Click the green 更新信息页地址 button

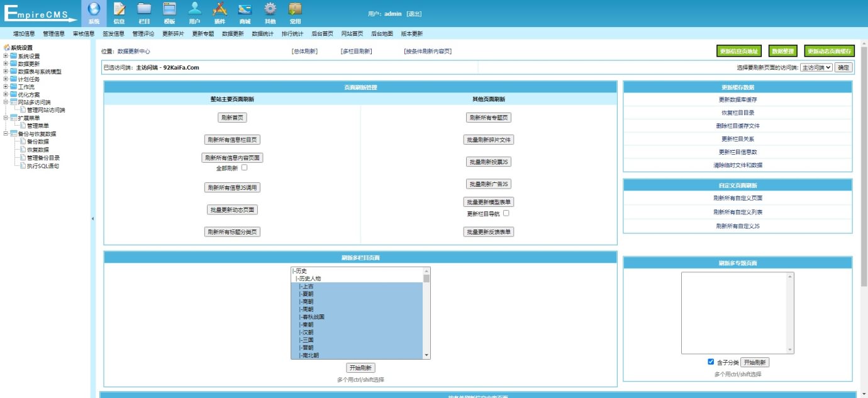(739, 52)
